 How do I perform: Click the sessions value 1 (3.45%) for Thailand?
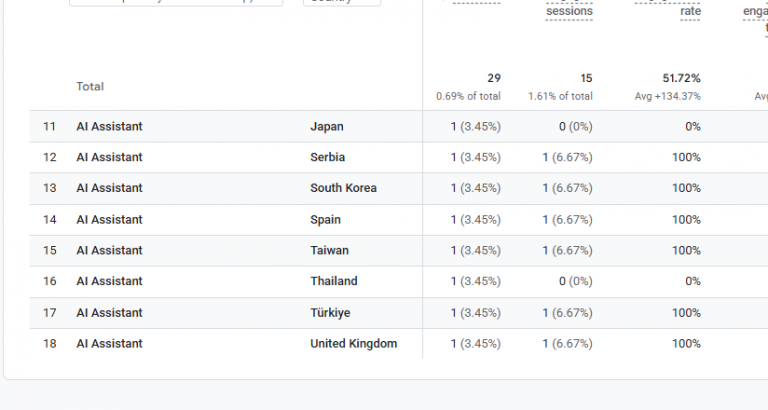pos(476,282)
